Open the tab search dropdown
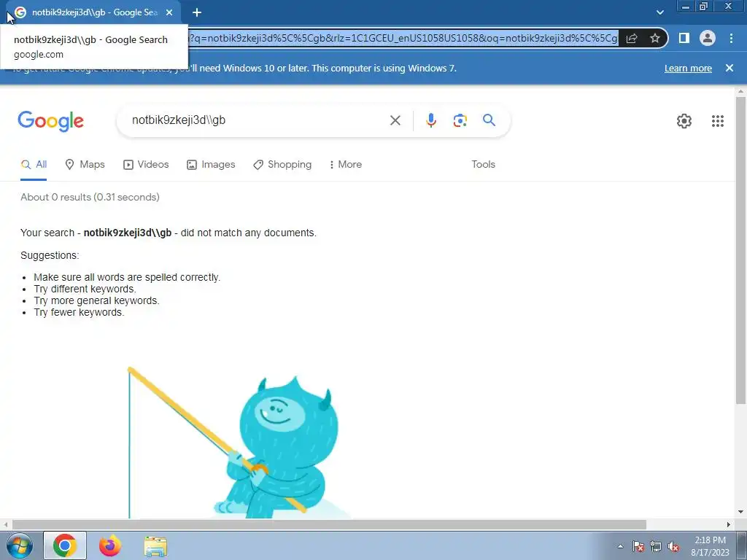Image resolution: width=747 pixels, height=560 pixels. (x=659, y=12)
